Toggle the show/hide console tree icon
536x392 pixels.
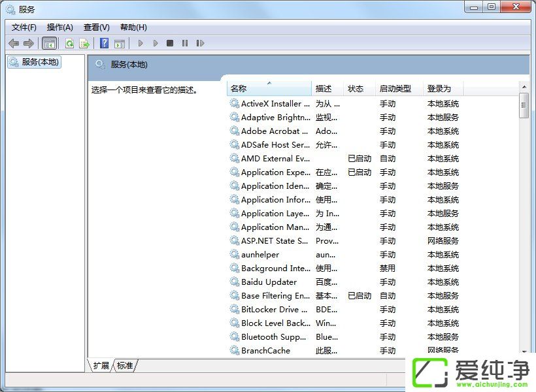49,43
